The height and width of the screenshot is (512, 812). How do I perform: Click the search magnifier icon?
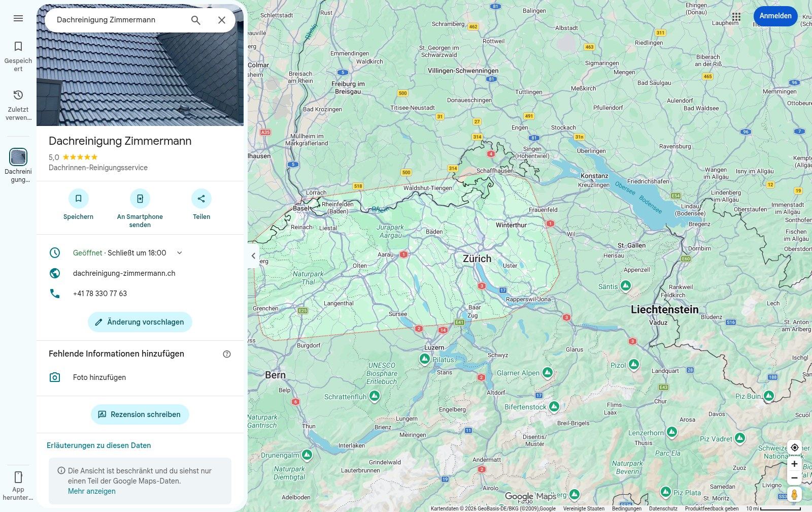coord(196,20)
